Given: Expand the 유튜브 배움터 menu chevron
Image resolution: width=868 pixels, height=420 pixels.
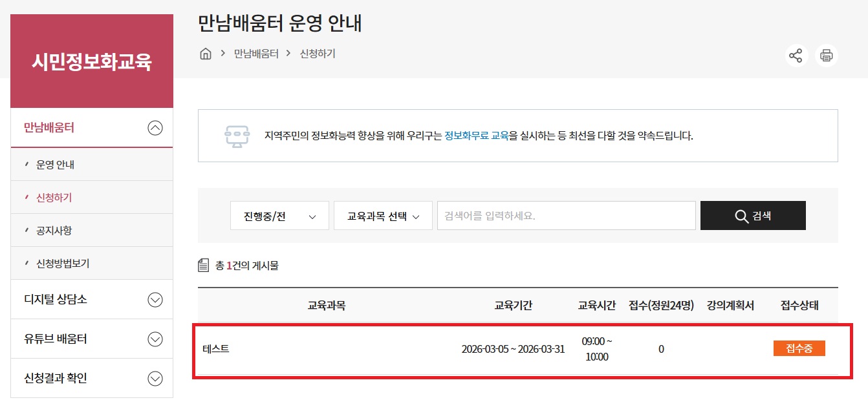Looking at the screenshot, I should tap(155, 339).
